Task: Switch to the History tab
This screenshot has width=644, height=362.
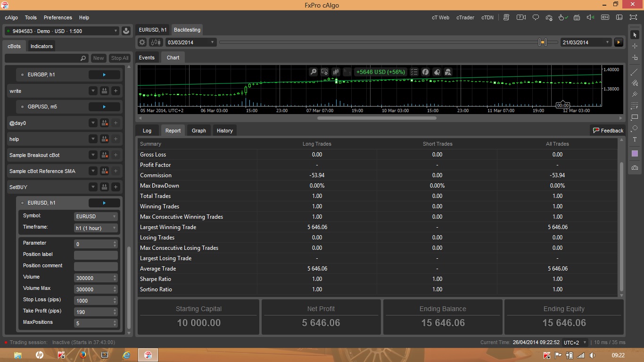Action: click(x=224, y=131)
